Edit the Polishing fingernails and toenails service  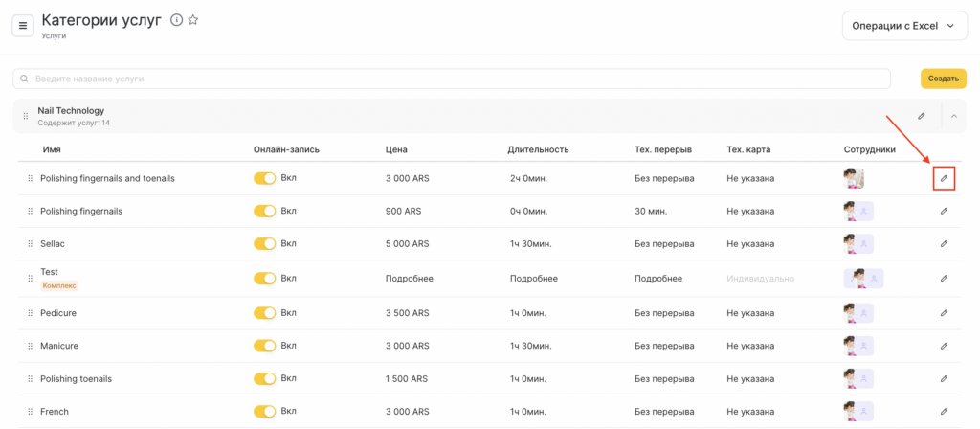tap(944, 178)
